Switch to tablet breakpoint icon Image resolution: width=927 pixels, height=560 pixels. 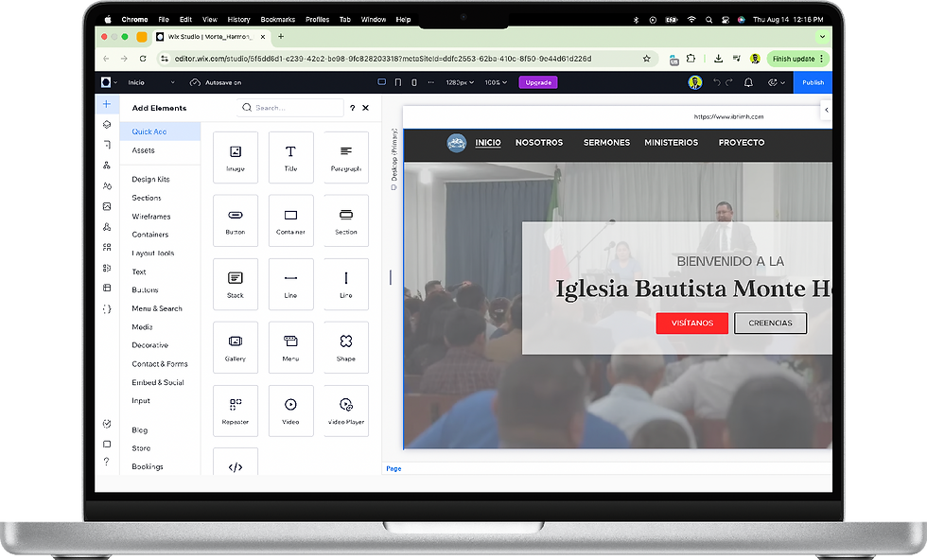[x=398, y=82]
